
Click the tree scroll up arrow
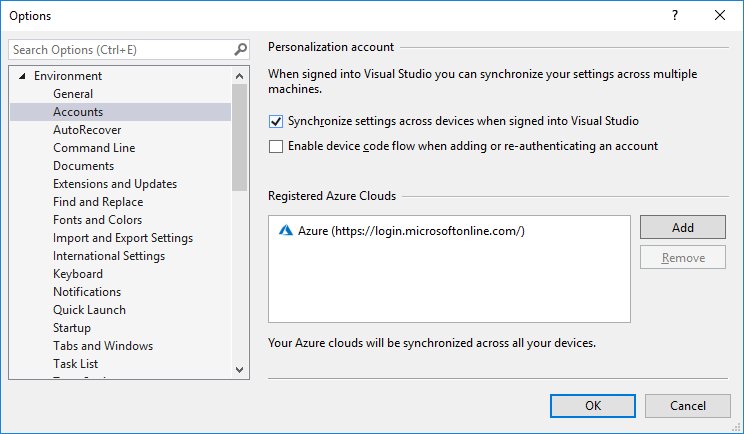tap(240, 76)
